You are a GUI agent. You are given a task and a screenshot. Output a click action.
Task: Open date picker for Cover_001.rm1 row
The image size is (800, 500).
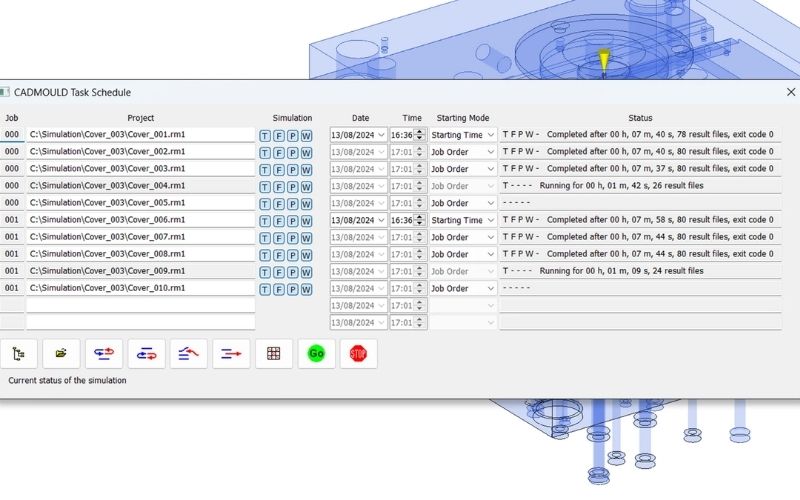[358, 135]
